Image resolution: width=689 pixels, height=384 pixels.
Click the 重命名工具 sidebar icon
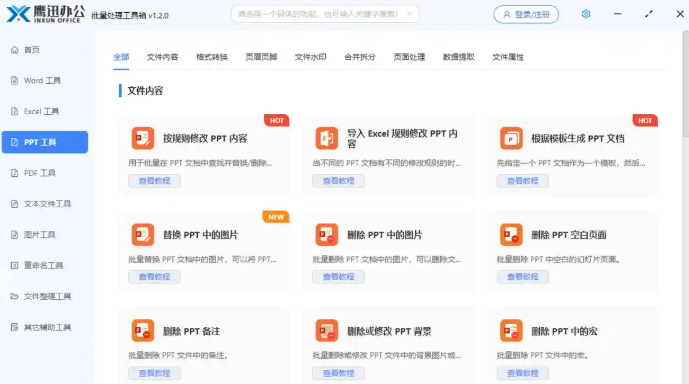(15, 265)
